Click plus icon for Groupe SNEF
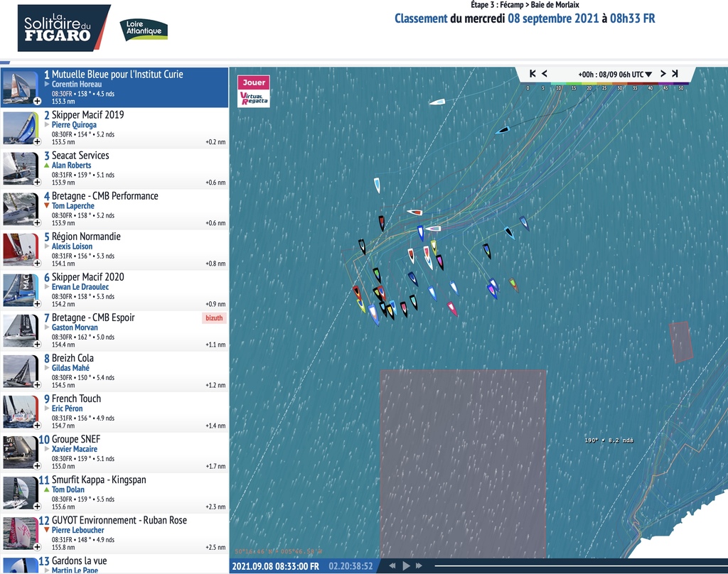728x574 pixels. (37, 465)
